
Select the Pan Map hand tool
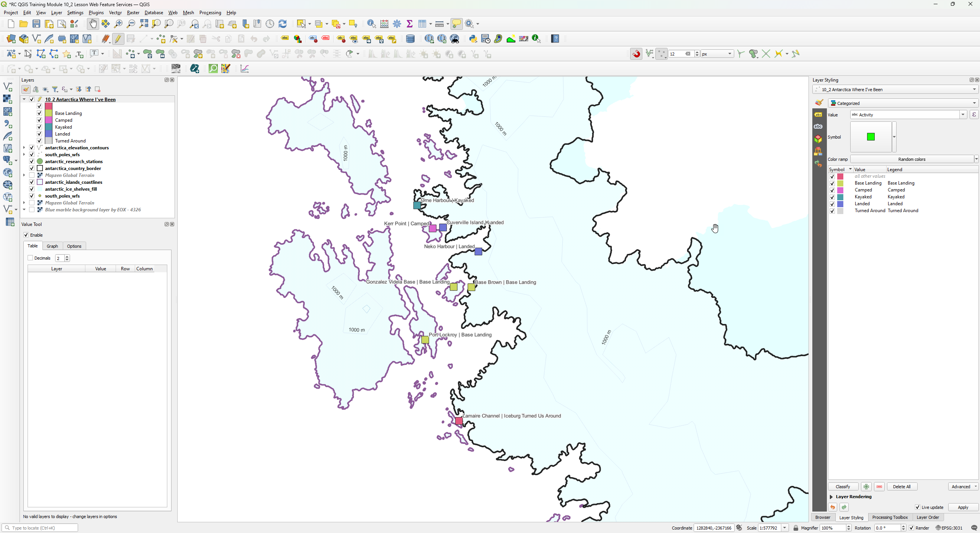click(93, 24)
